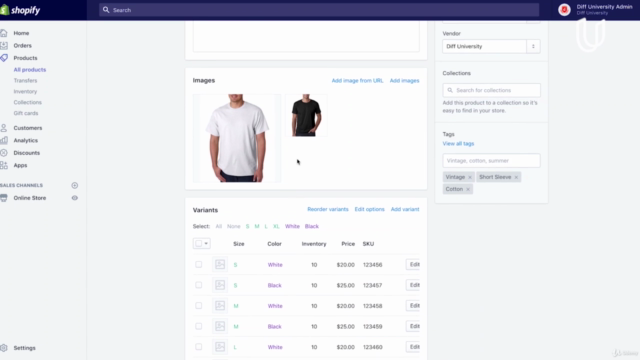Click variant image placeholder for L White row
Viewport: 640px width, 360px height.
pyautogui.click(x=220, y=347)
